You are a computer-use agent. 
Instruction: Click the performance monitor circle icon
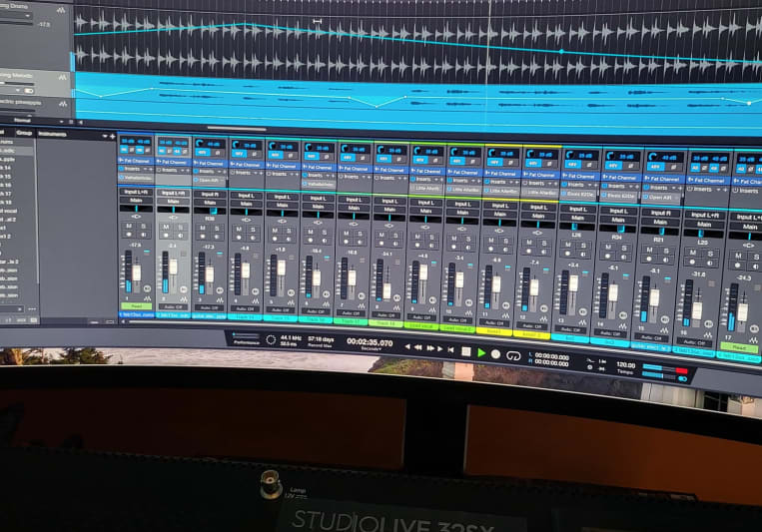click(272, 339)
